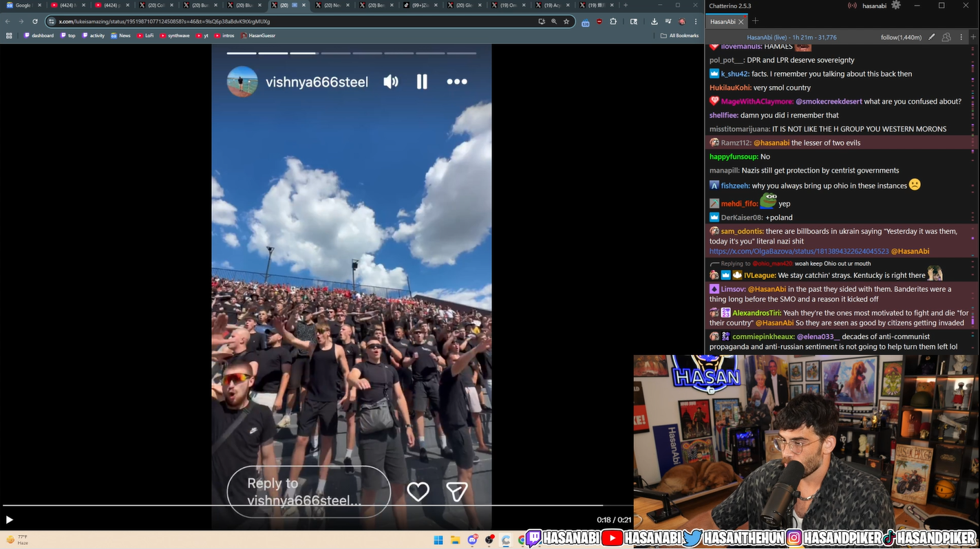The image size is (980, 549).
Task: Open the LoFi bookmark
Action: pos(145,36)
